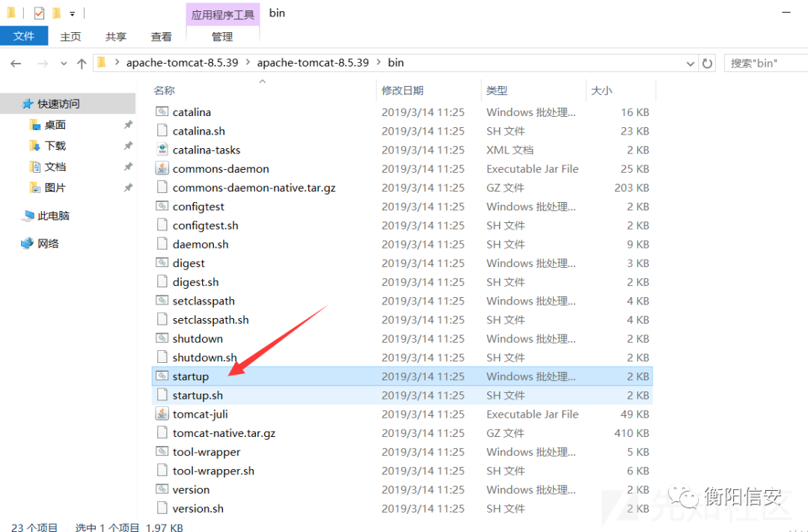Click the commons-daemon-native.tar.gz file icon
Image resolution: width=808 pixels, height=532 pixels.
pos(162,187)
